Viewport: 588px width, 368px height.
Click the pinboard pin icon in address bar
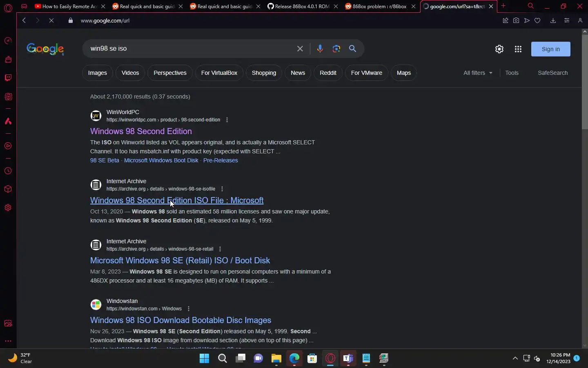coord(506,20)
